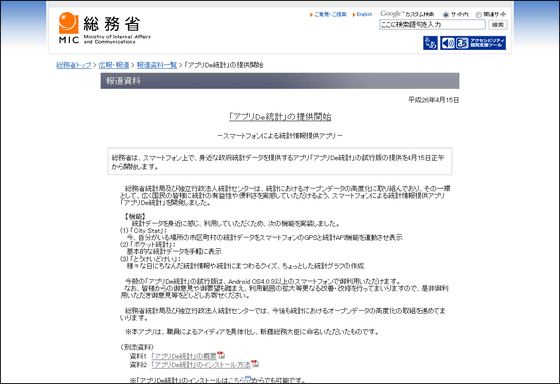This screenshot has width=560, height=384.
Task: Click PDF icon next to 概要 link
Action: 221,355
